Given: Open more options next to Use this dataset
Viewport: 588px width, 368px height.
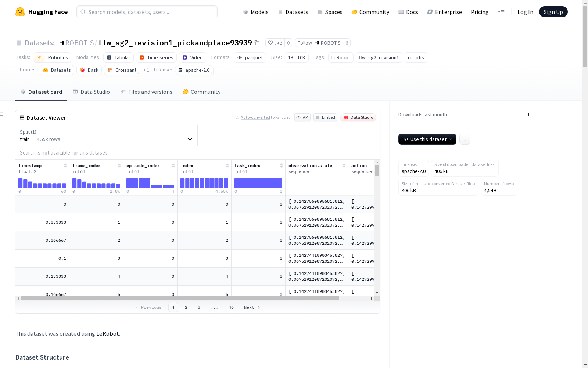Looking at the screenshot, I should (x=465, y=139).
